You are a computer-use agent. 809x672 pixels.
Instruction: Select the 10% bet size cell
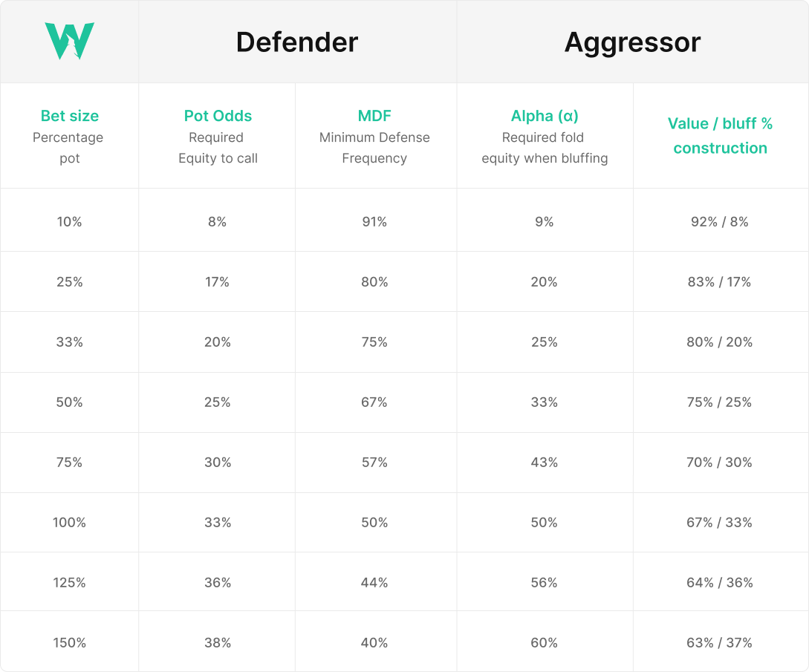[69, 222]
